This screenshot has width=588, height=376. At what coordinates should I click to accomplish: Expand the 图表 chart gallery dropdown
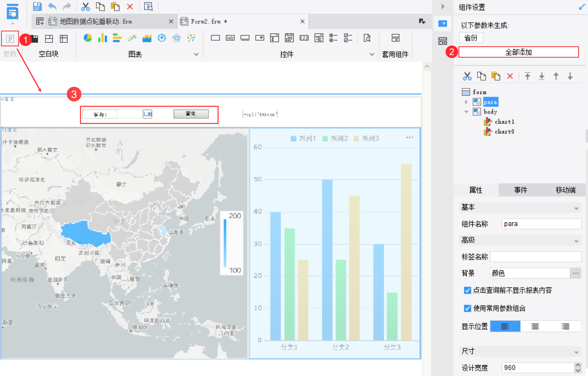pyautogui.click(x=196, y=54)
